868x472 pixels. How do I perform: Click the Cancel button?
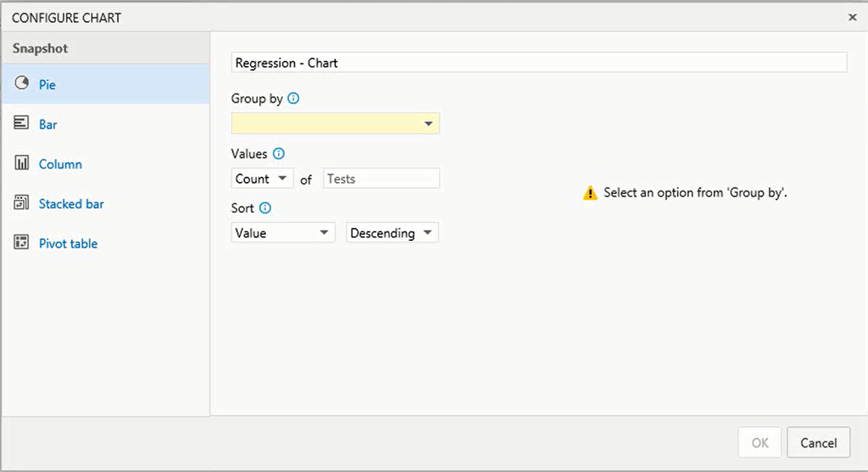coord(818,442)
